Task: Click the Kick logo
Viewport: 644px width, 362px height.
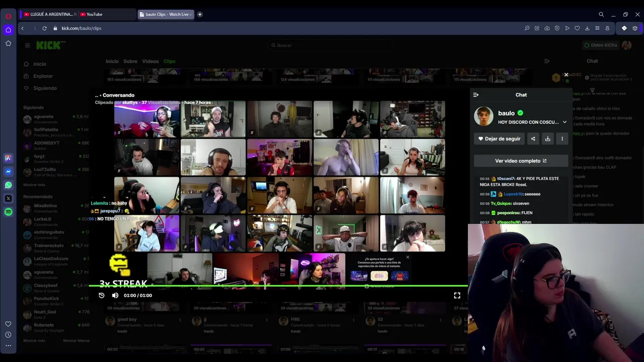Action: (x=50, y=45)
